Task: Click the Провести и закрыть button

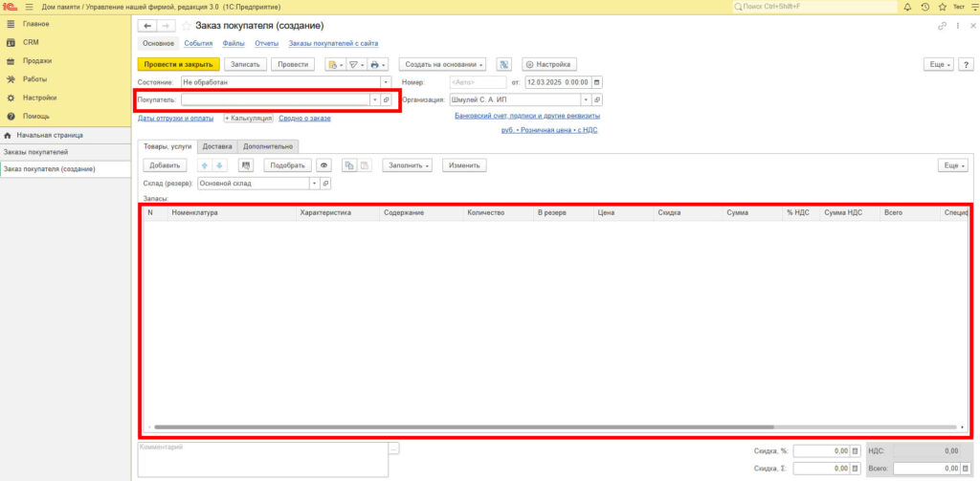Action: point(179,64)
